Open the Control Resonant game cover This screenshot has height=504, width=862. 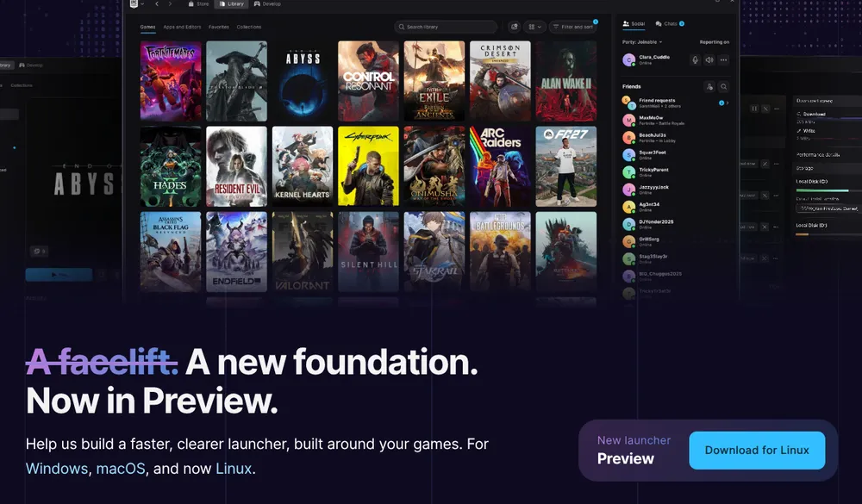point(368,81)
